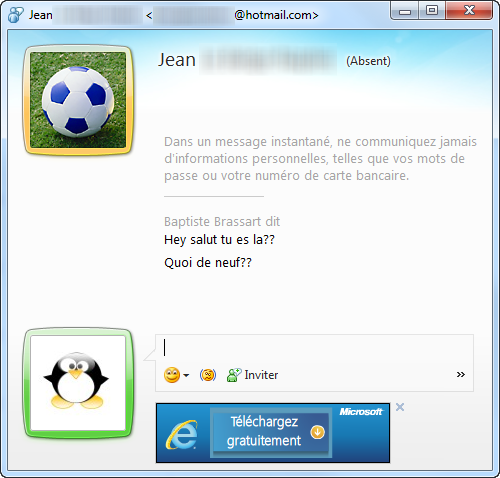The image size is (500, 478).
Task: Click the Microsoft logo in the banner
Action: point(361,412)
